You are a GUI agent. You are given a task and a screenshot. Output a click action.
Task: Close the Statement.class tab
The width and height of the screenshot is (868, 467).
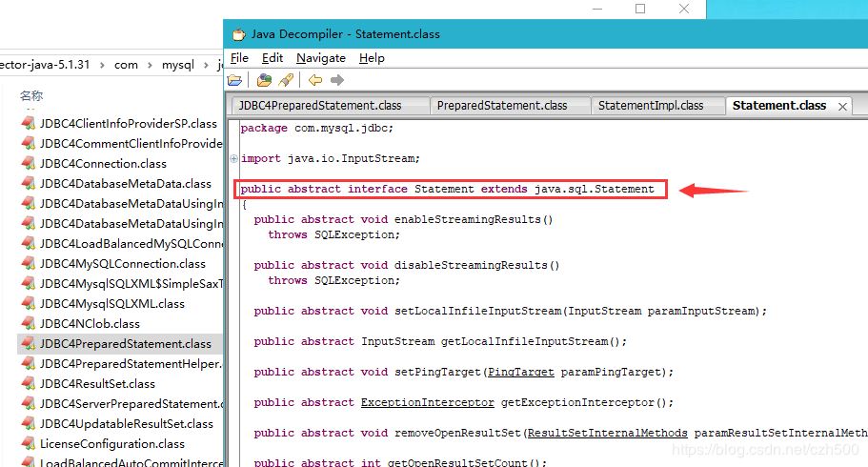coord(842,107)
